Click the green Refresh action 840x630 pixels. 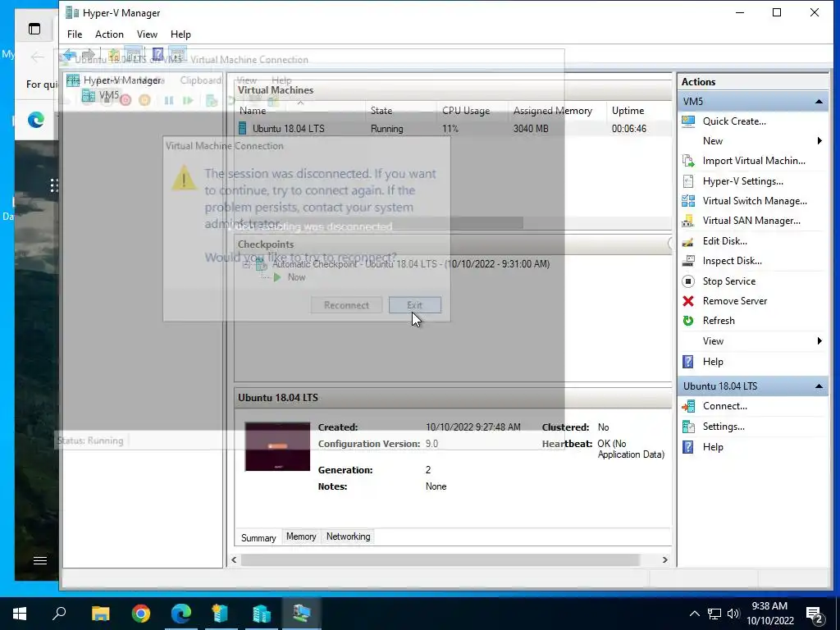(719, 321)
